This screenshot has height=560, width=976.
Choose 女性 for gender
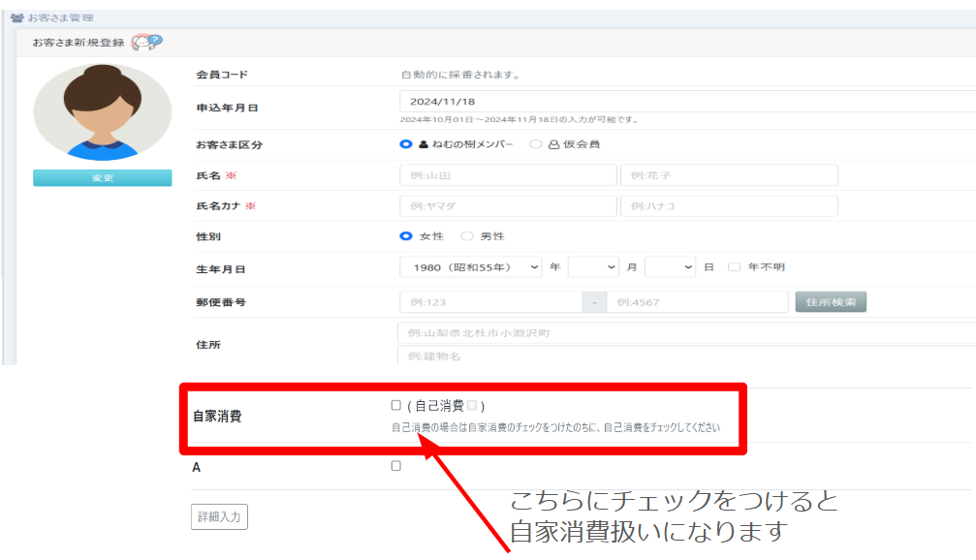(x=406, y=235)
